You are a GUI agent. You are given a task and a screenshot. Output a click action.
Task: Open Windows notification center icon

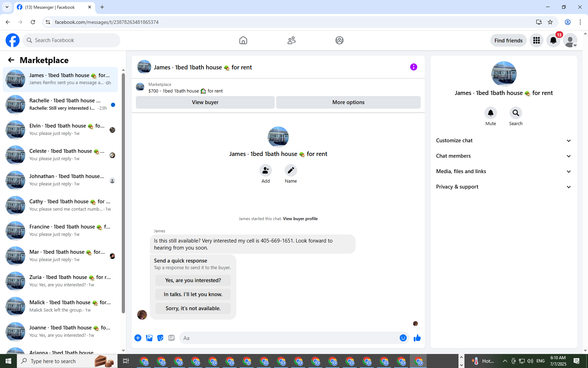click(x=576, y=361)
